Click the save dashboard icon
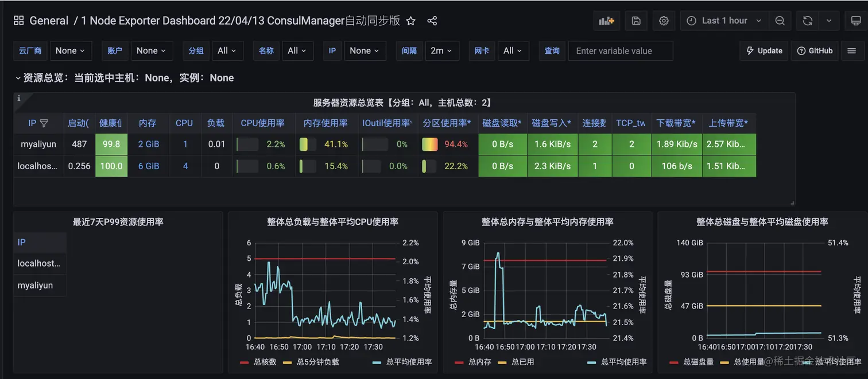Image resolution: width=868 pixels, height=379 pixels. pos(635,20)
